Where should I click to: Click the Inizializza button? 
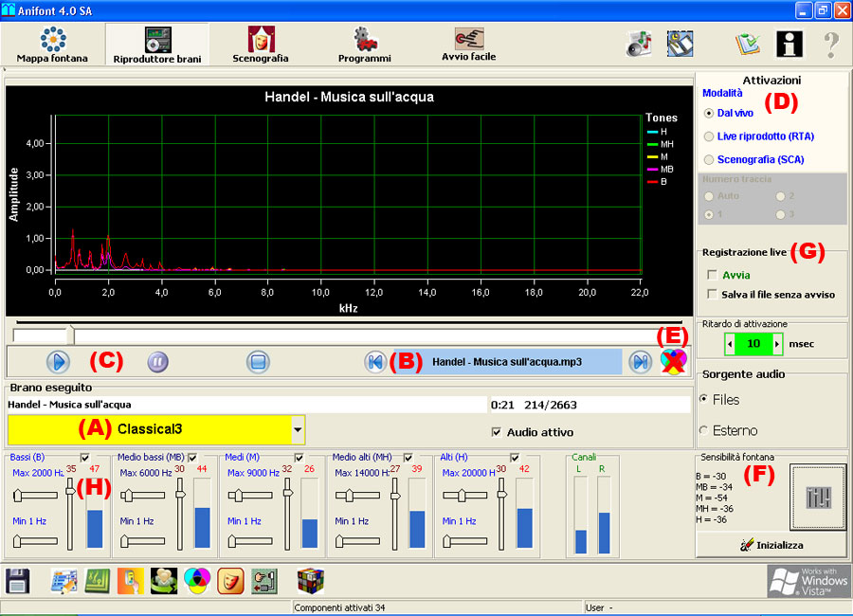[771, 545]
